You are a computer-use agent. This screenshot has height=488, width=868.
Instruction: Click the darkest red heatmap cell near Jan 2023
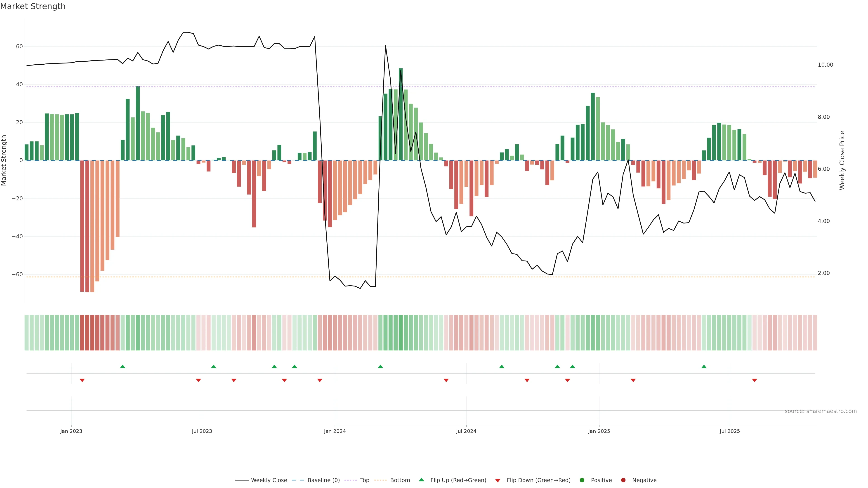(x=87, y=333)
